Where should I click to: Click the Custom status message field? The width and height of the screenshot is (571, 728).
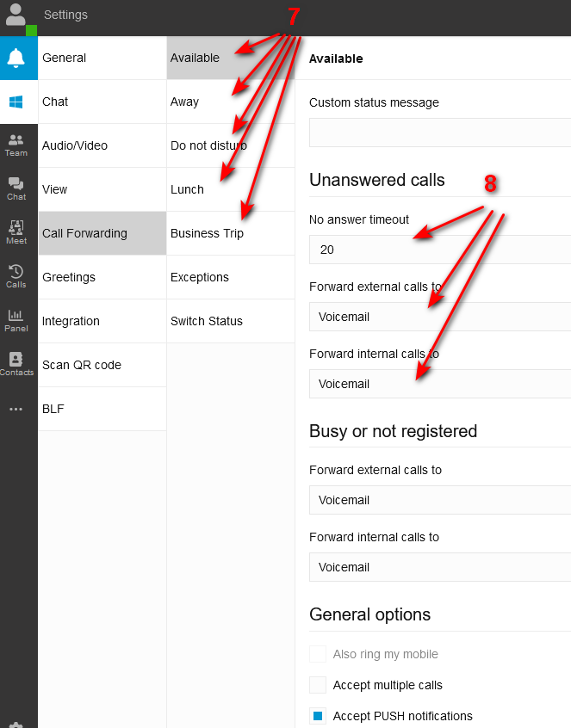coord(439,133)
